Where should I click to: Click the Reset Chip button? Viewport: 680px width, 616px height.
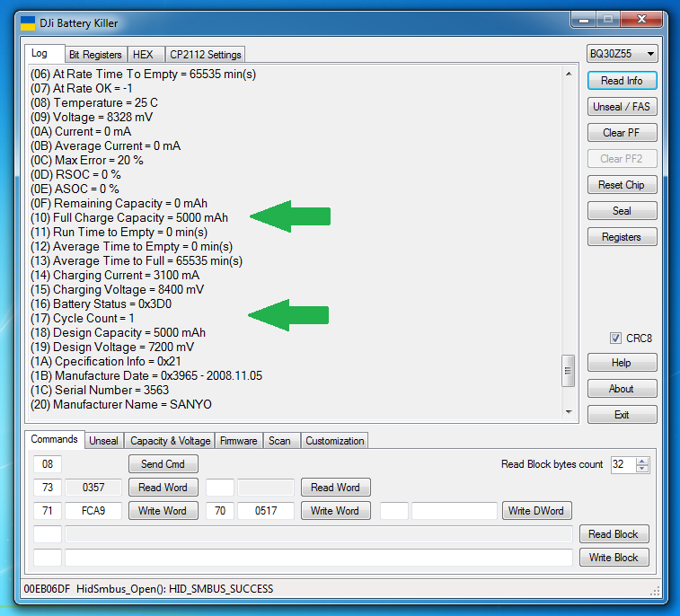(622, 185)
